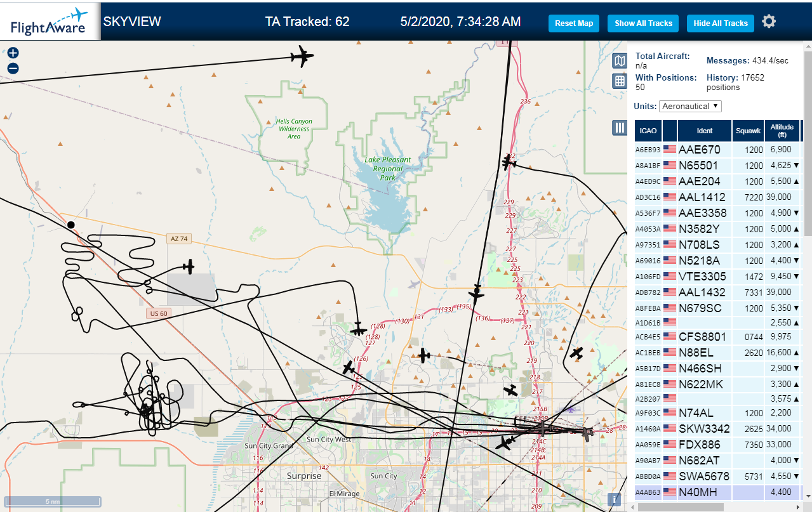
Task: Click the Lake Pleasant Regional Park label
Action: click(388, 169)
